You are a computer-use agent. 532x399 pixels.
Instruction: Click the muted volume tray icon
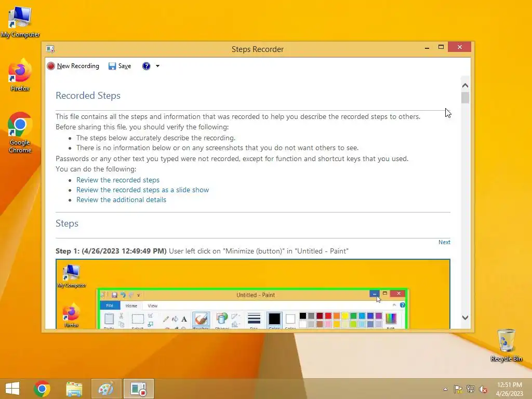click(483, 389)
